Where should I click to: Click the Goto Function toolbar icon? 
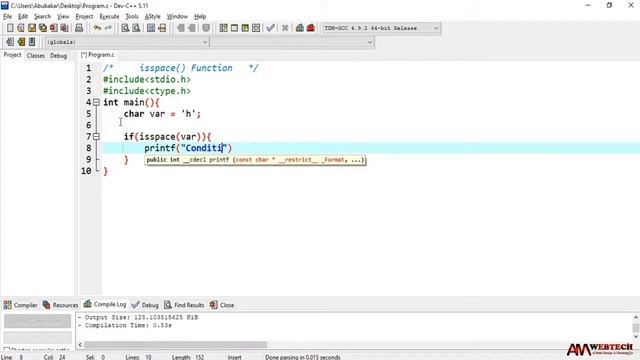[151, 28]
